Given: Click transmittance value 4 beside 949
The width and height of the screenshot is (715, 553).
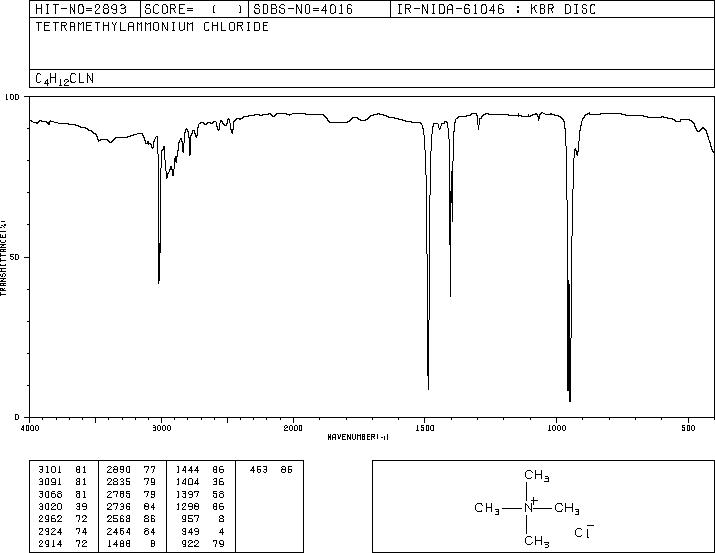Looking at the screenshot, I should point(222,532).
